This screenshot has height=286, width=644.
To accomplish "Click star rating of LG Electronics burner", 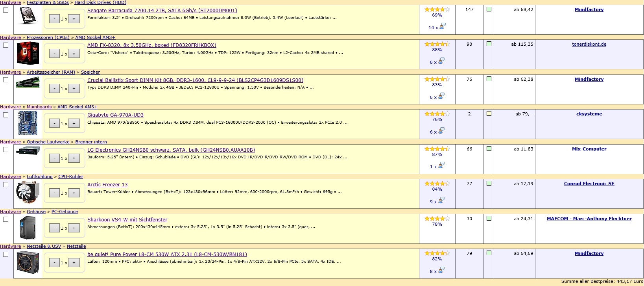I will (437, 149).
